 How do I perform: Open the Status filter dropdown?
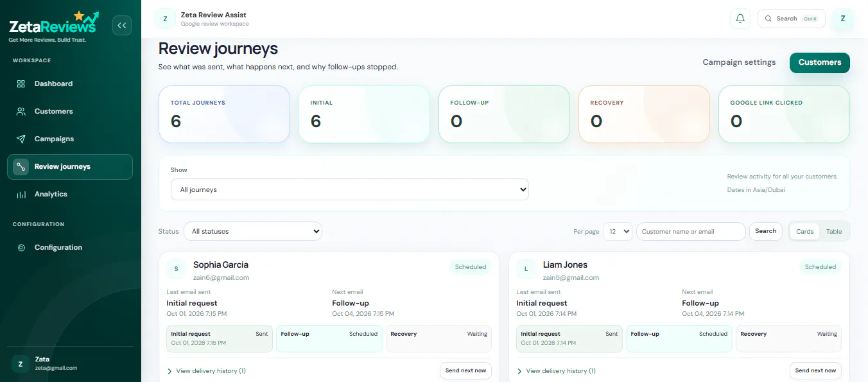tap(253, 231)
